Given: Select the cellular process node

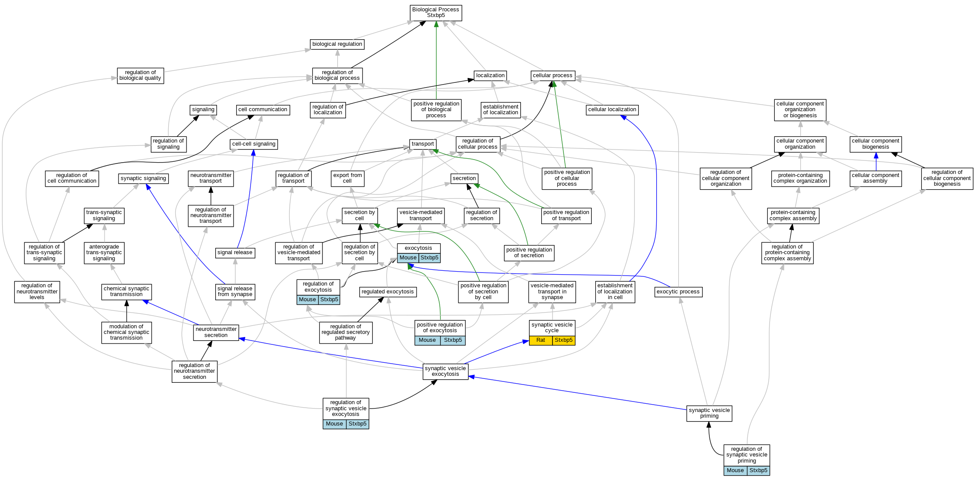Looking at the screenshot, I should (x=553, y=76).
